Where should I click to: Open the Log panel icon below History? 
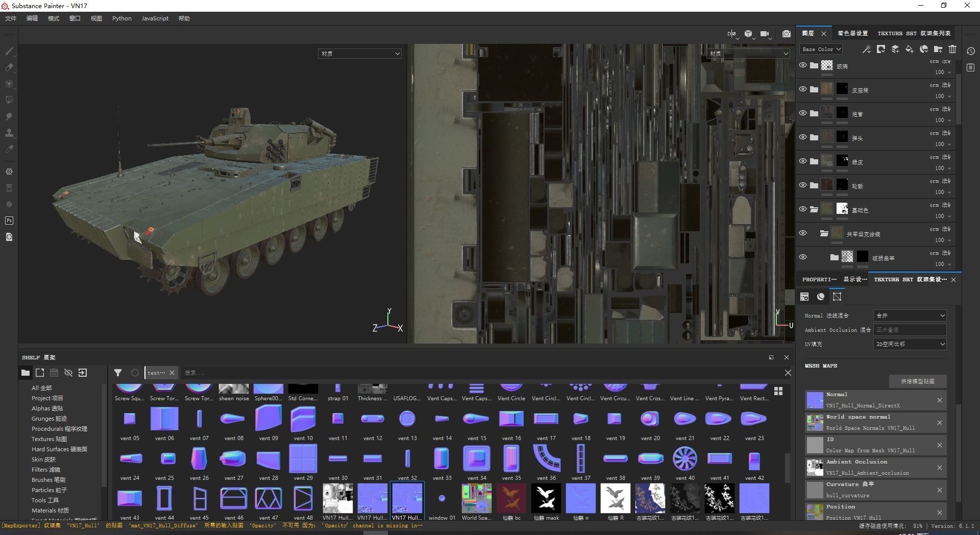tap(971, 67)
